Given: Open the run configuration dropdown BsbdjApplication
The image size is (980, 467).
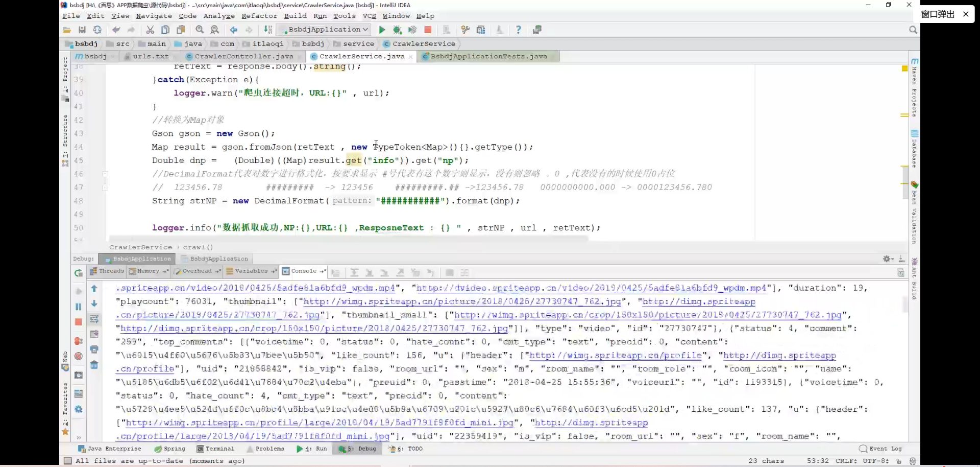Looking at the screenshot, I should click(x=326, y=30).
